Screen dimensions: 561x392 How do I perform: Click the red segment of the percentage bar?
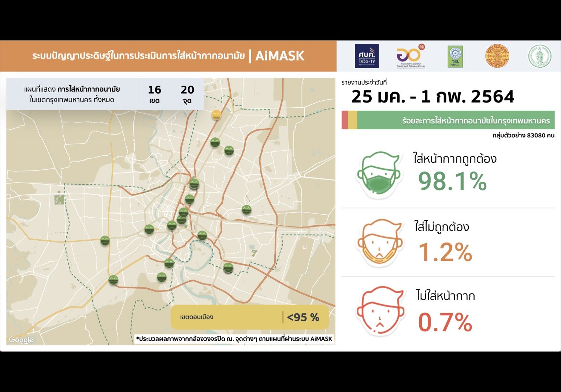click(x=344, y=120)
